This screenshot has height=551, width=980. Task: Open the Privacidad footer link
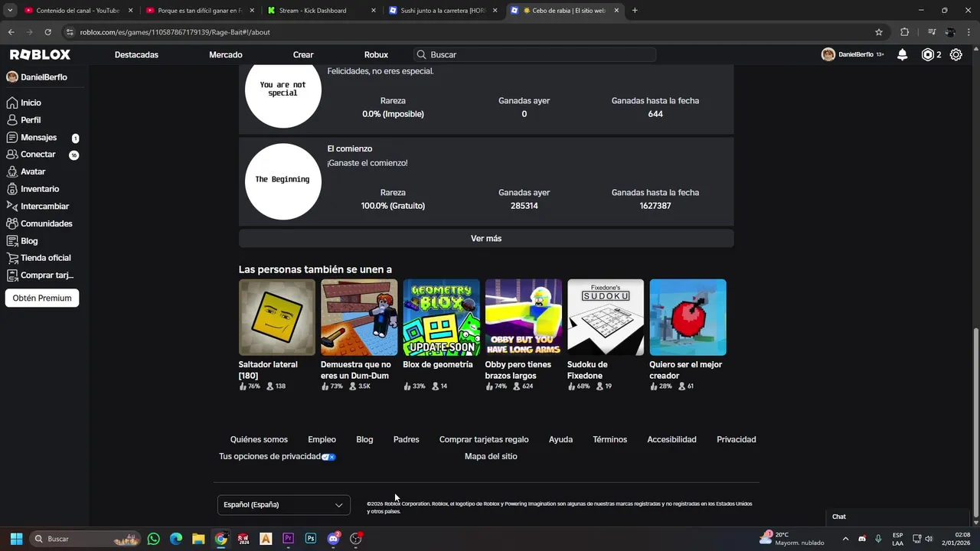click(x=737, y=439)
